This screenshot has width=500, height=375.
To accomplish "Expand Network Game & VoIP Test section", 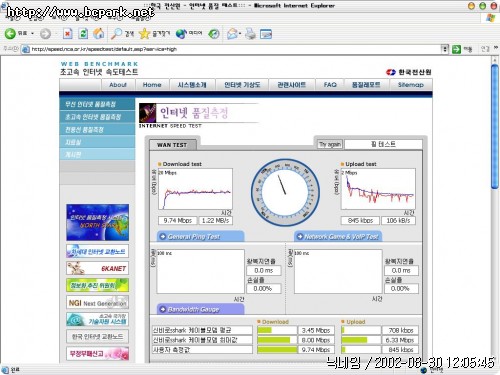I will pos(338,236).
